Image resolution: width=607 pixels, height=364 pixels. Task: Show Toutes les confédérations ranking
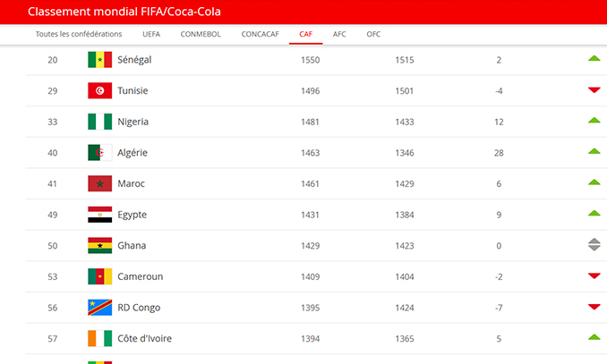pos(79,34)
